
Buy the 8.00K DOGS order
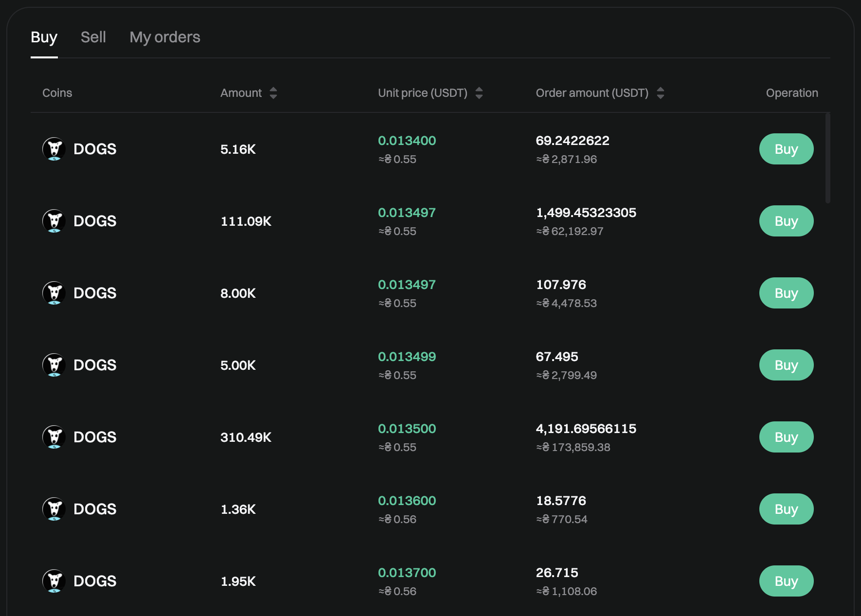click(786, 293)
